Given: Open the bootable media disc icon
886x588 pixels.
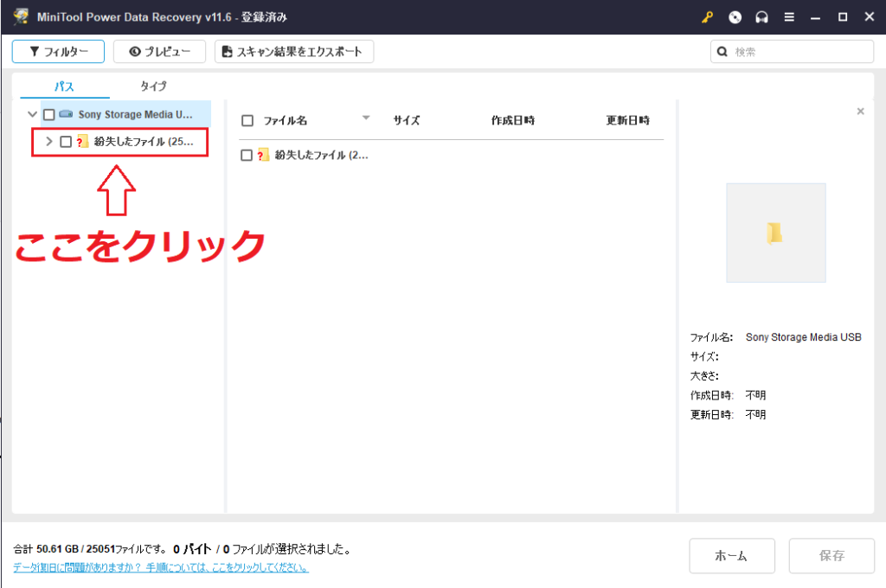Looking at the screenshot, I should [x=735, y=17].
